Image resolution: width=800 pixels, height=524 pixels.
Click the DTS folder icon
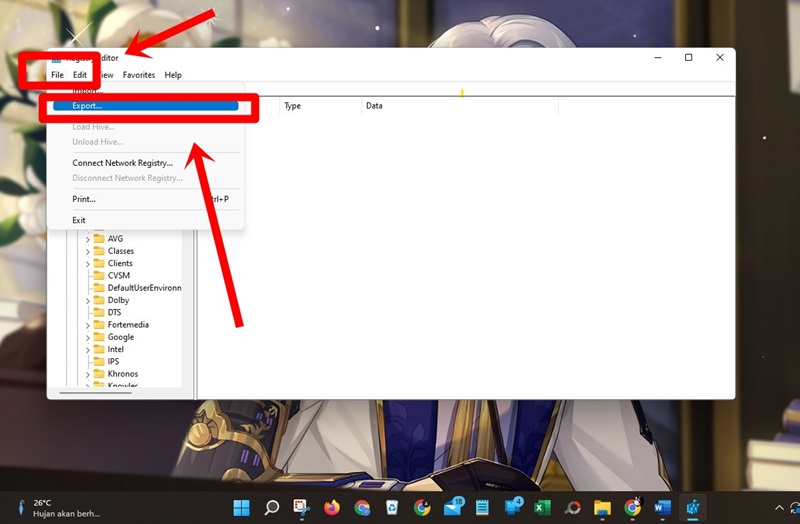click(x=99, y=312)
